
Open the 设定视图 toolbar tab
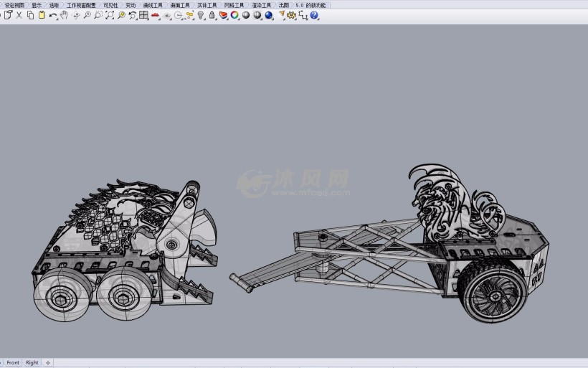pyautogui.click(x=14, y=5)
